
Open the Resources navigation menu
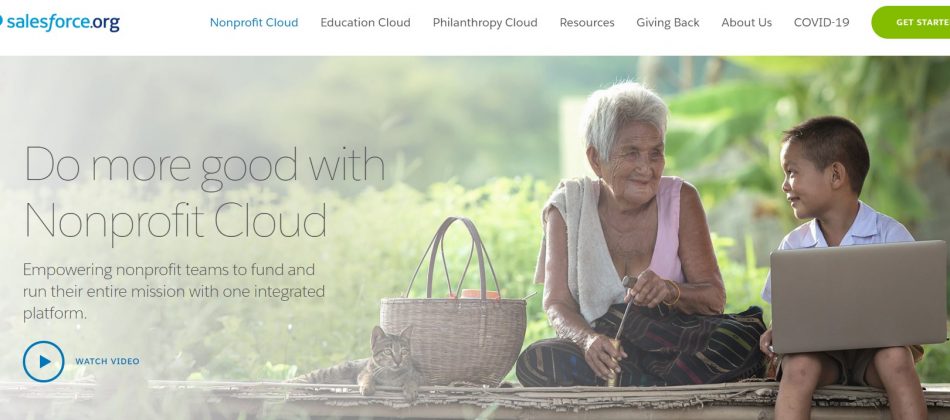pos(586,22)
